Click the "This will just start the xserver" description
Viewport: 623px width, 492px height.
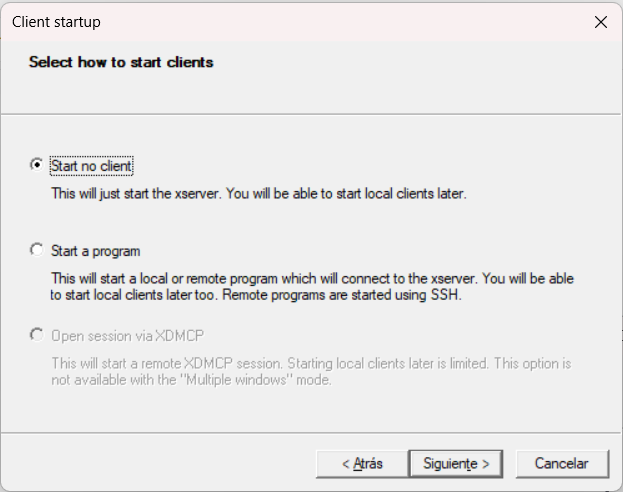tap(258, 193)
